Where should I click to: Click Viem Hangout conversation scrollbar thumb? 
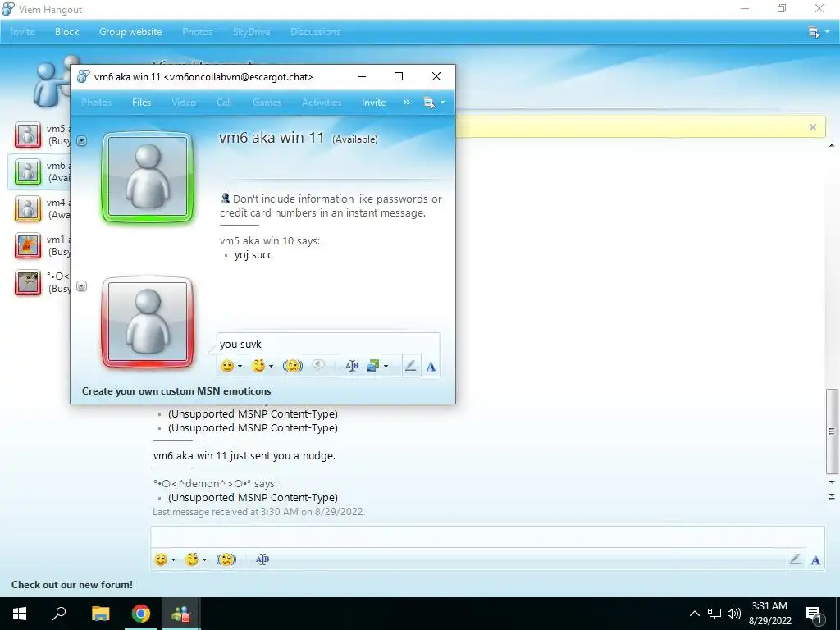(832, 431)
